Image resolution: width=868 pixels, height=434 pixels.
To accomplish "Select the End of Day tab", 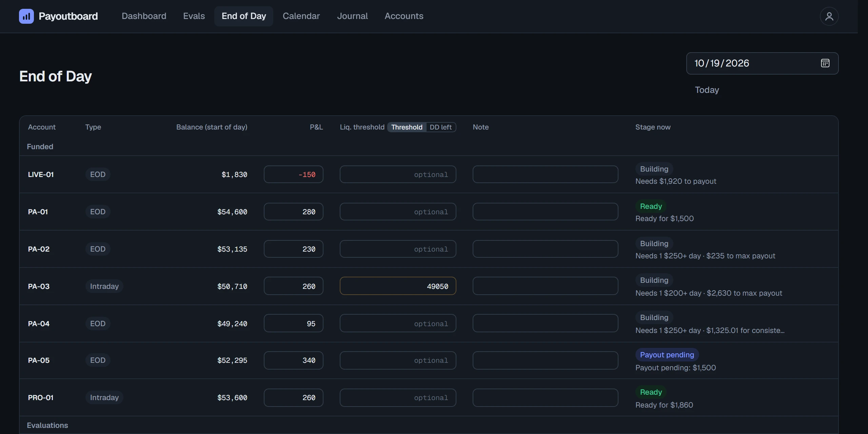I will pyautogui.click(x=244, y=16).
